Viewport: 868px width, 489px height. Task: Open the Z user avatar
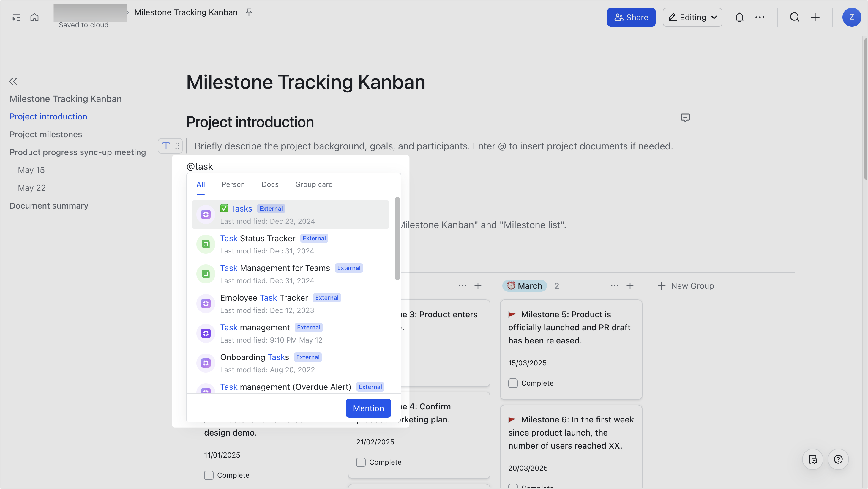pyautogui.click(x=851, y=17)
